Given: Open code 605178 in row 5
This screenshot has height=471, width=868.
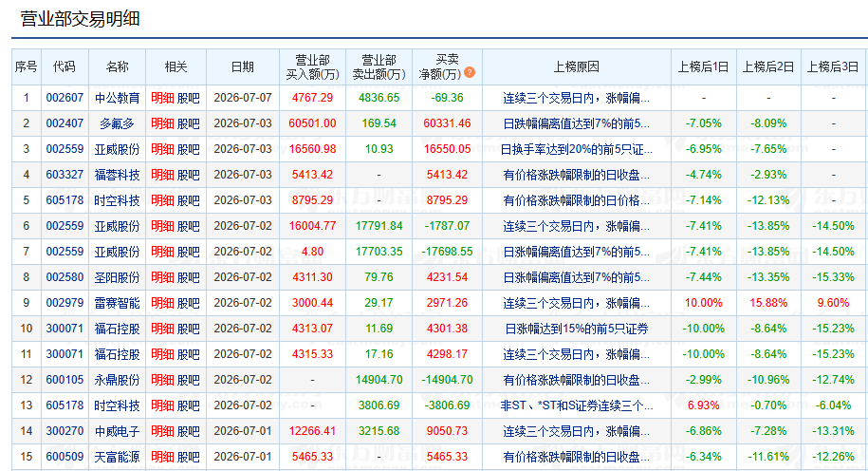Looking at the screenshot, I should click(x=65, y=200).
